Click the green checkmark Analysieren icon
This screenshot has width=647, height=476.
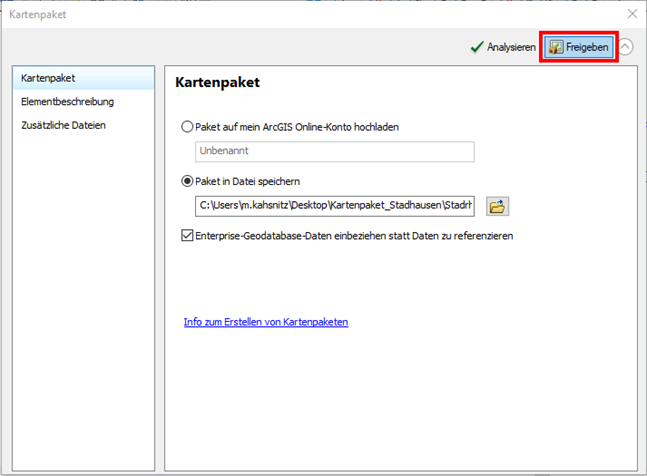477,47
